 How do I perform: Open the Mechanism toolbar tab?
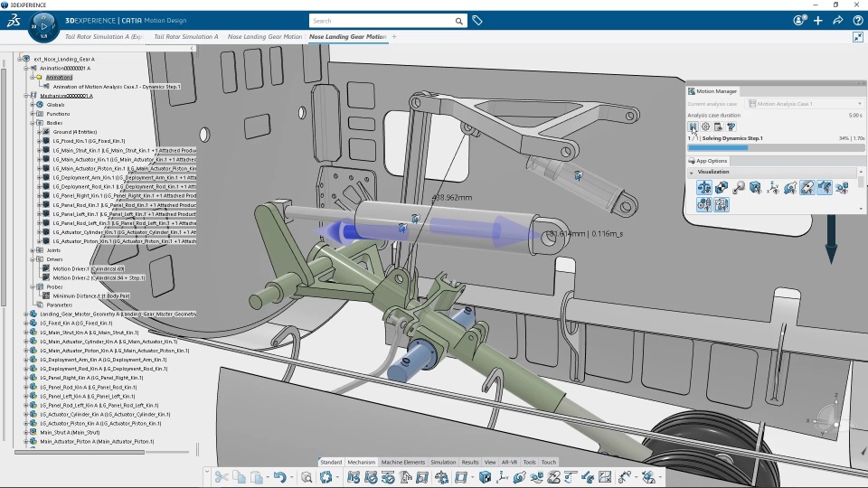362,462
